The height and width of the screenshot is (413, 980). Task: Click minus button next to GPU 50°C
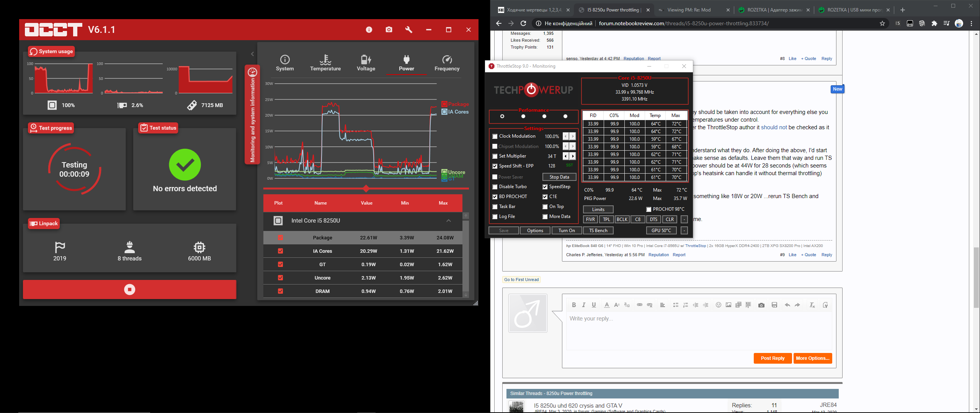[x=684, y=231]
